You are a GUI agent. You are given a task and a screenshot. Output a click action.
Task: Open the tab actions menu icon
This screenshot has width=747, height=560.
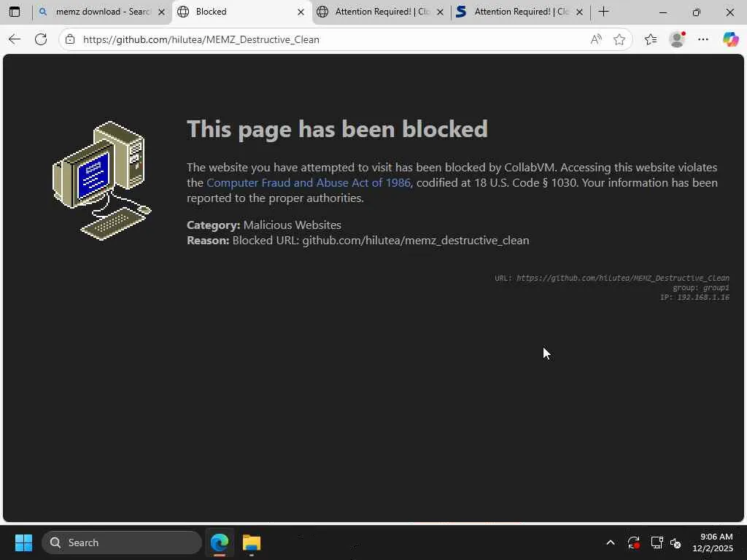click(x=15, y=12)
